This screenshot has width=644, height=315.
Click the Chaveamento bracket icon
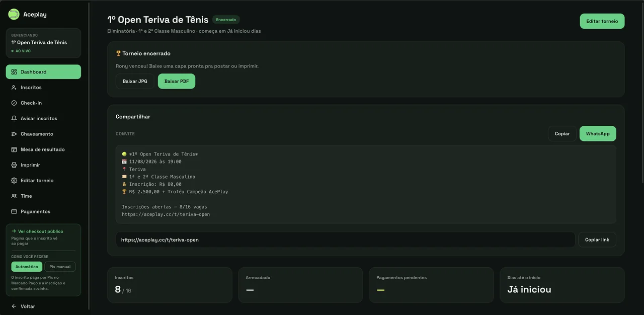pyautogui.click(x=14, y=134)
